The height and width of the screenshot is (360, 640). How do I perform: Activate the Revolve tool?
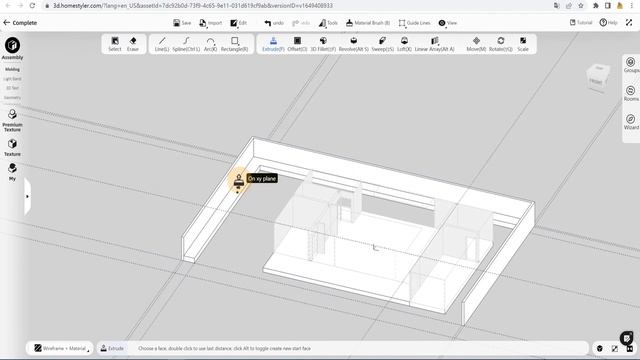[353, 44]
